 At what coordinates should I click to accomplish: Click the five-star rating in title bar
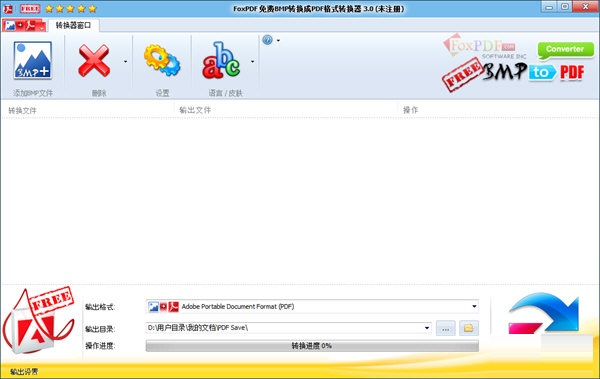71,8
